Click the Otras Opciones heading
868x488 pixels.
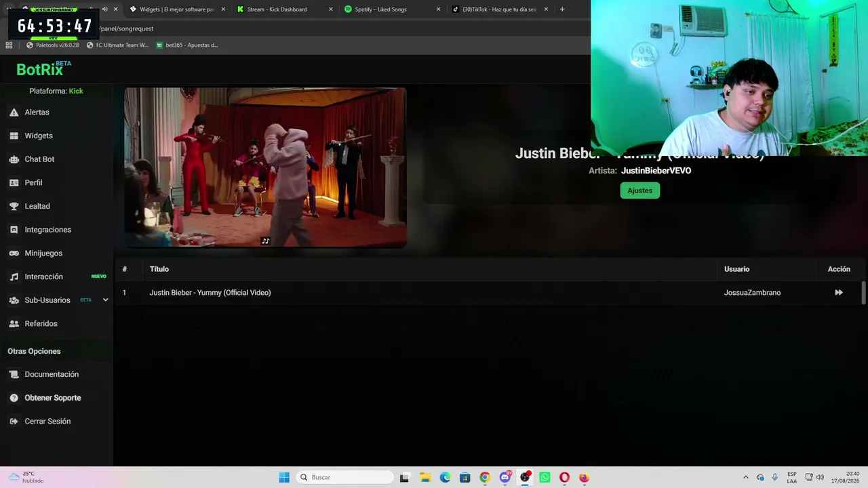34,351
